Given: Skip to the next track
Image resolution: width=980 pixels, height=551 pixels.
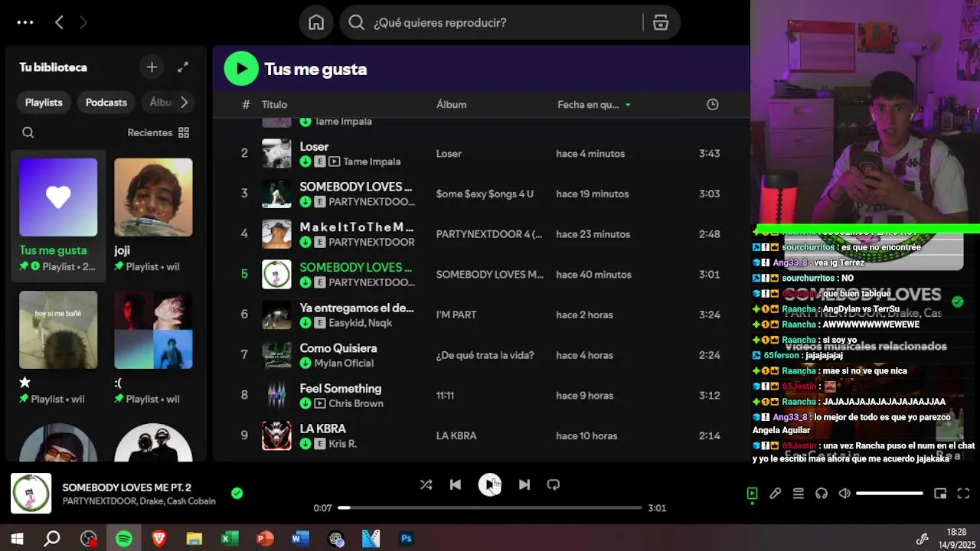Looking at the screenshot, I should [524, 484].
